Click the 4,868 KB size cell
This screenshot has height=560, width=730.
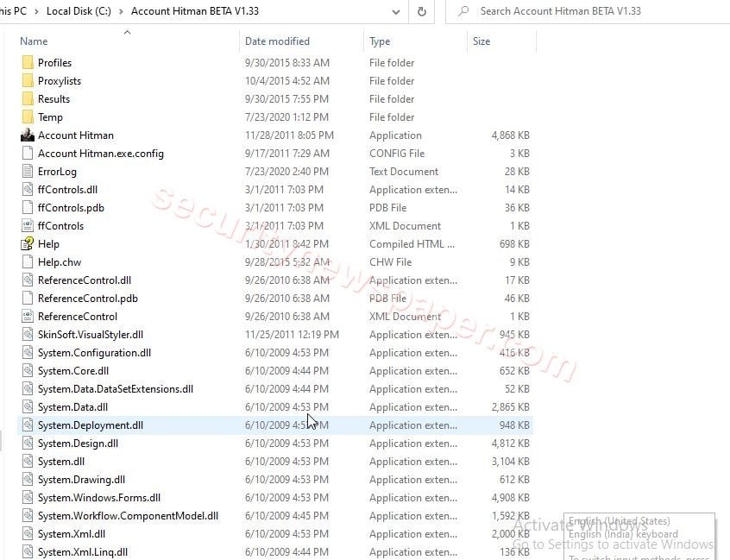[x=510, y=135]
